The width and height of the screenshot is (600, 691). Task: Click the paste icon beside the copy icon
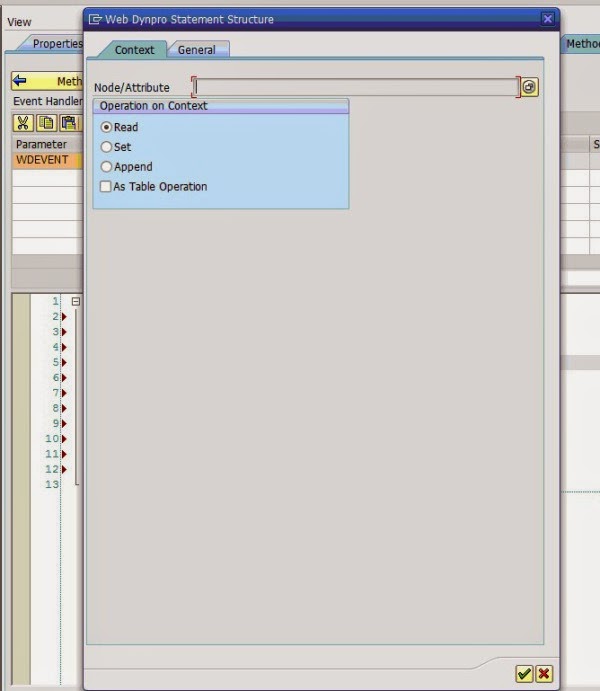coord(68,123)
